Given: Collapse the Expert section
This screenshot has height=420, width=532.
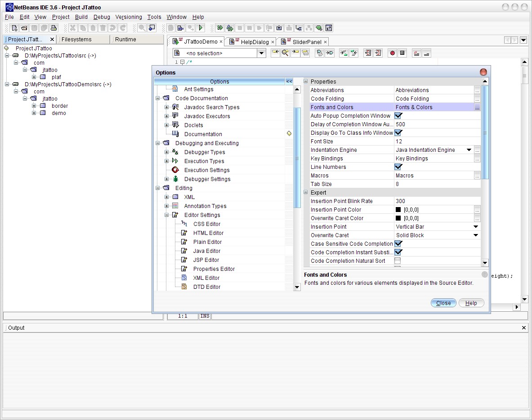Looking at the screenshot, I should [x=306, y=192].
